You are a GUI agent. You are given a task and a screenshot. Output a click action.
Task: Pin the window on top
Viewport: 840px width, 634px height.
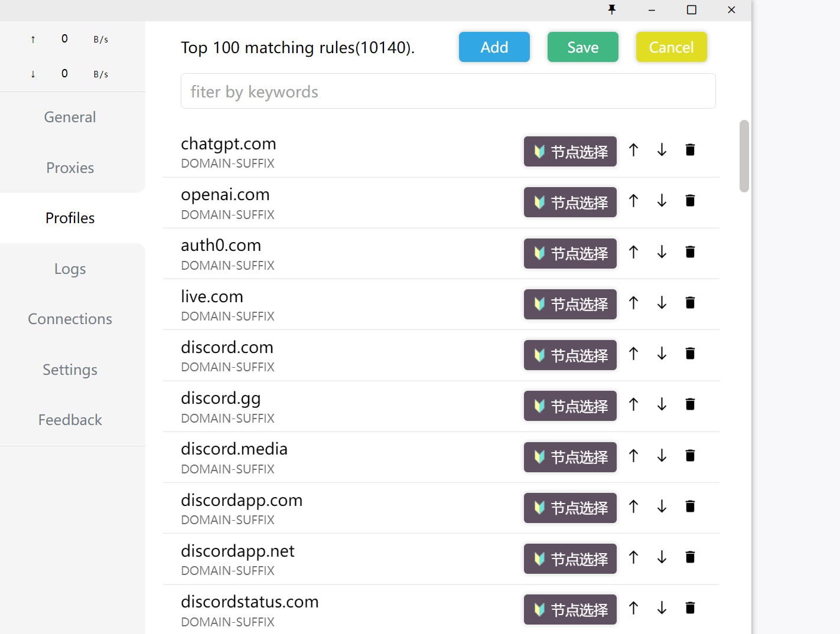(612, 9)
